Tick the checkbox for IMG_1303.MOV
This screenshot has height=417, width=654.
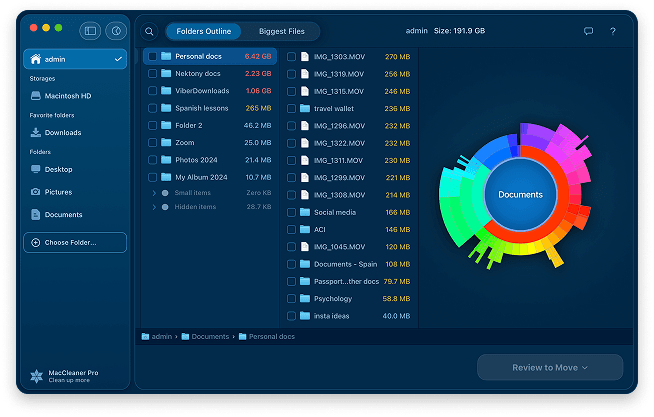292,57
